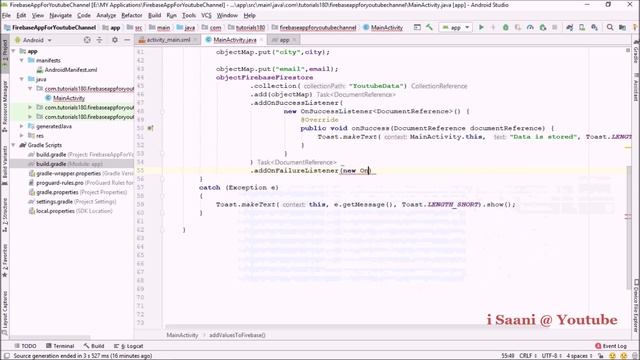Open the AVD Manager icon
The image size is (640, 360).
[x=582, y=27]
